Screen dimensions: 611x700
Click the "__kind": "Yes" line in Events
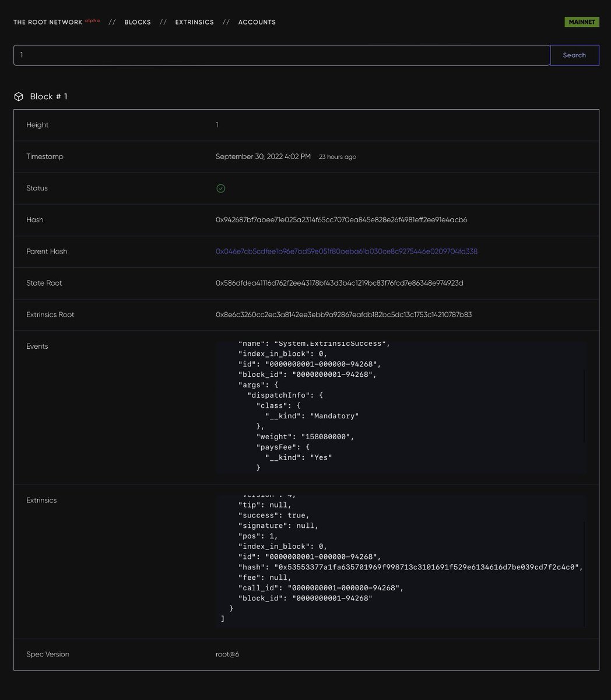point(299,457)
